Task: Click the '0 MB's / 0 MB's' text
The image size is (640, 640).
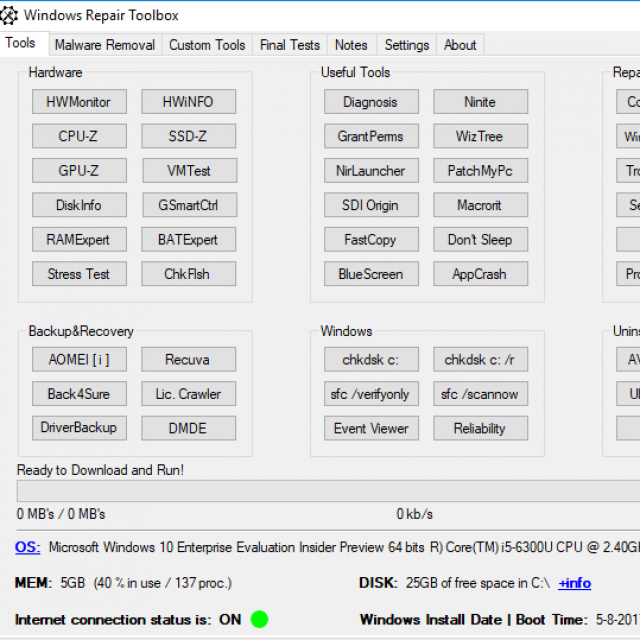Action: pyautogui.click(x=60, y=514)
